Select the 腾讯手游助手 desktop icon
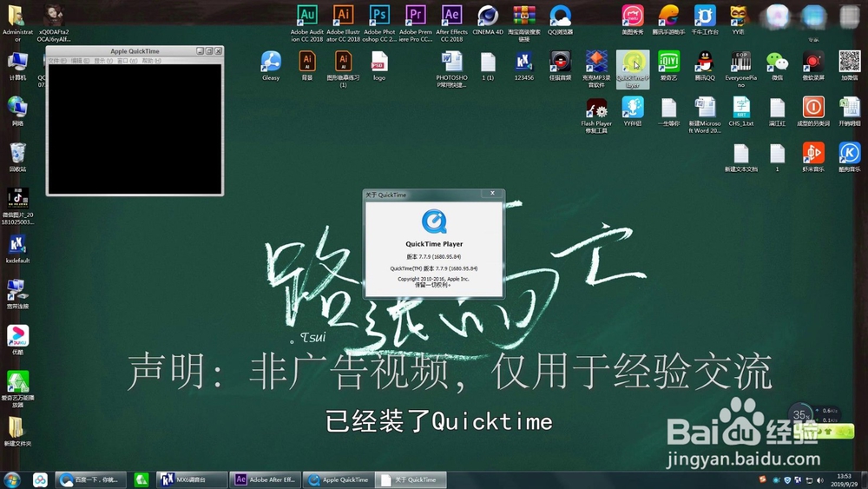This screenshot has width=868, height=489. 668,20
